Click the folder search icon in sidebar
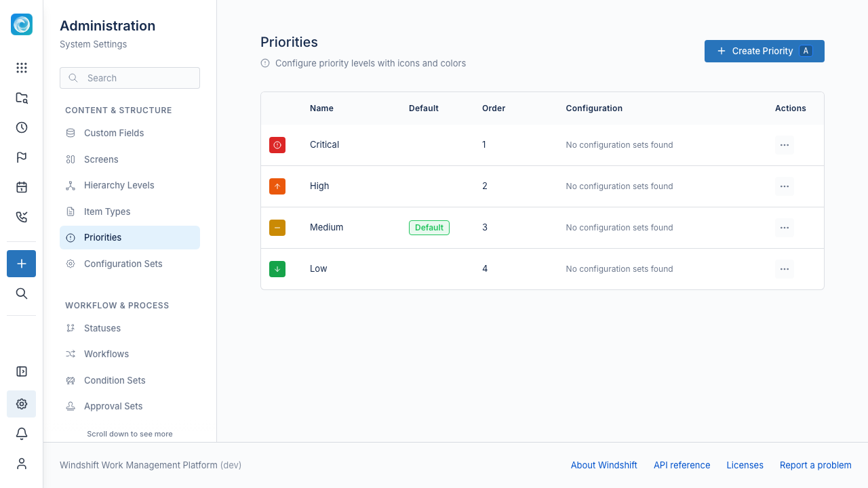The image size is (868, 488). tap(22, 98)
